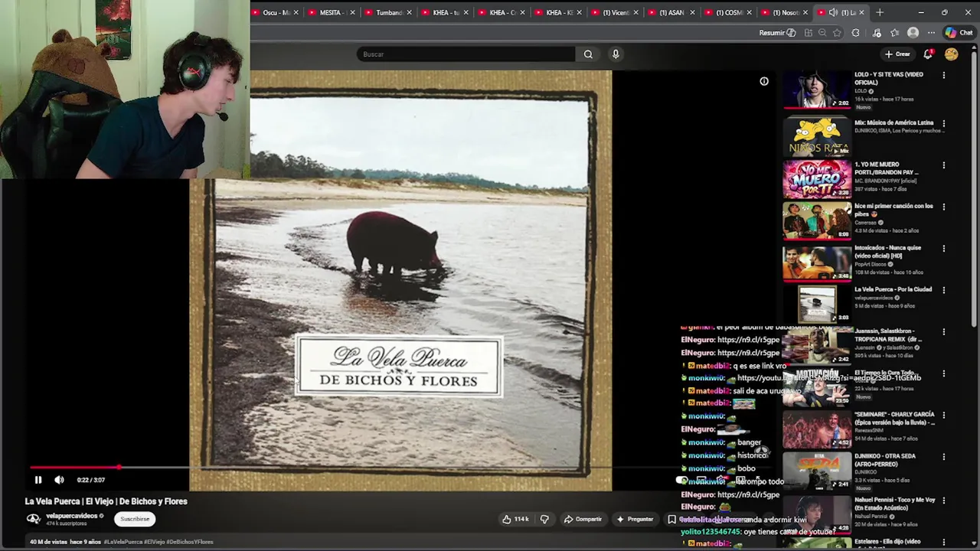Open browser extensions puzzle icon
Image resolution: width=980 pixels, height=551 pixels.
(x=855, y=33)
